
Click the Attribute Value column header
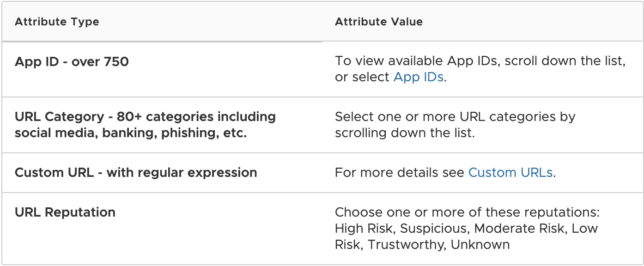point(378,22)
